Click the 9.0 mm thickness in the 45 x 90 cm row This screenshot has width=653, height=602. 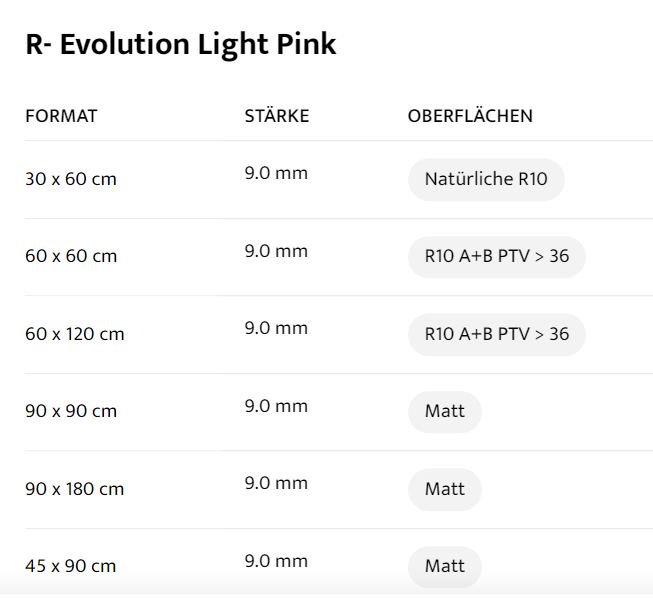(x=276, y=561)
